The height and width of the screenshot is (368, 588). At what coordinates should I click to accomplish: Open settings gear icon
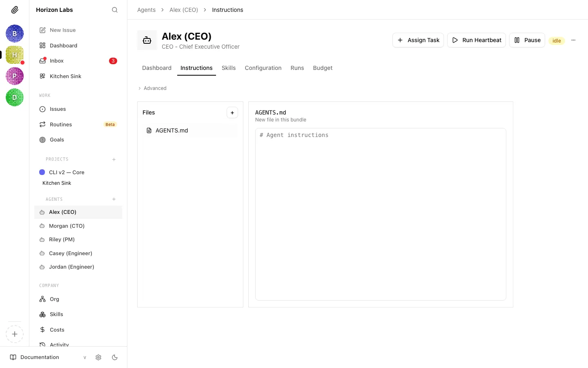click(98, 357)
